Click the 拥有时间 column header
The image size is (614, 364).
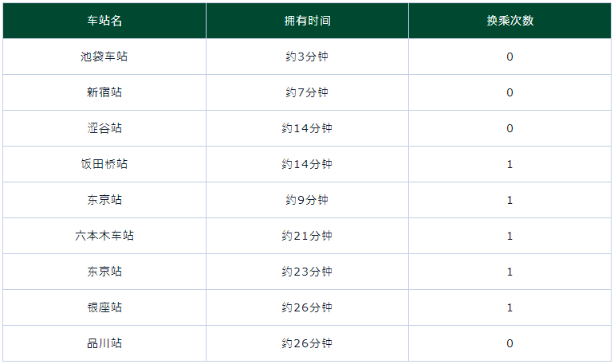click(307, 21)
